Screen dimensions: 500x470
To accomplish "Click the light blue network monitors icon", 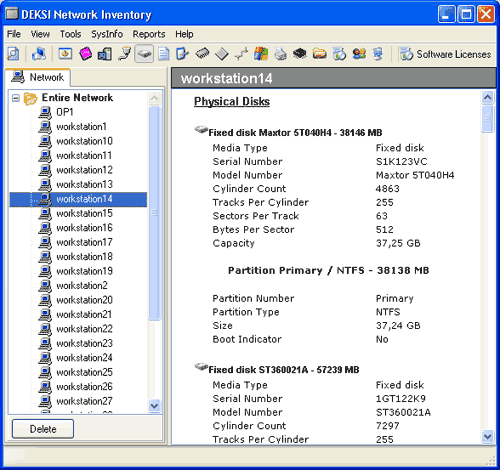I will [x=378, y=54].
